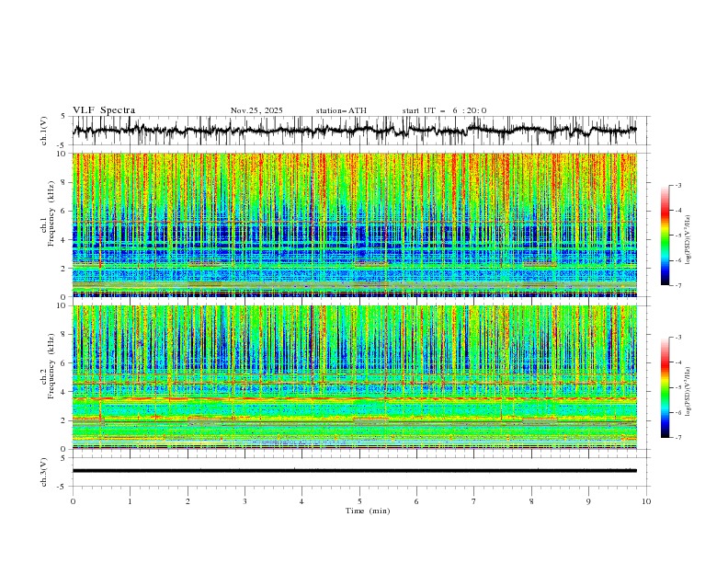Select the date 'Nov.25, 2025' text

point(256,110)
